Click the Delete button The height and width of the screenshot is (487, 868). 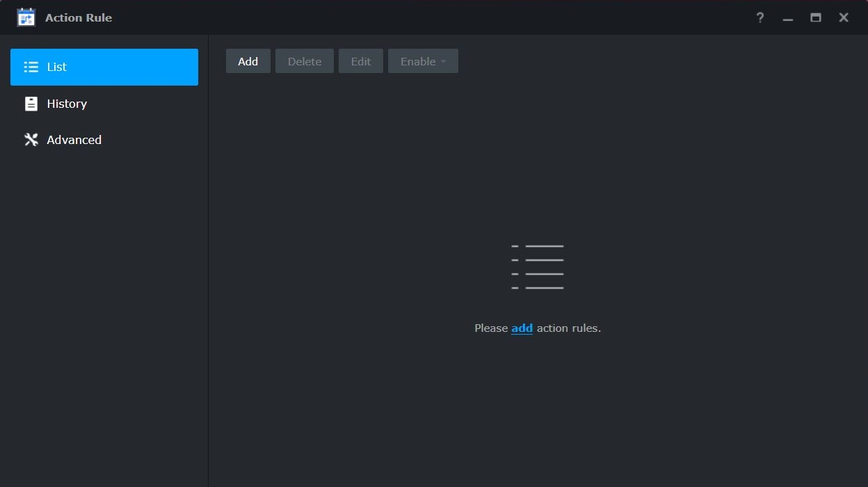(x=305, y=61)
